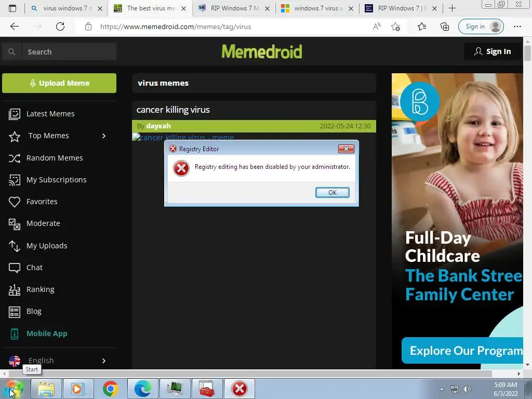Expand the Top Memes submenu
The image size is (532, 399).
[x=104, y=136]
